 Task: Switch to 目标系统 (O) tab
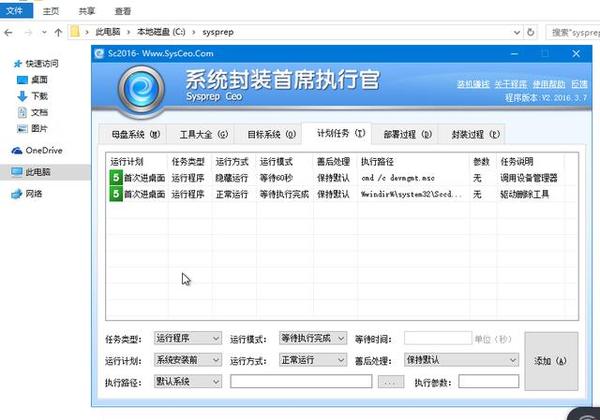(x=268, y=134)
